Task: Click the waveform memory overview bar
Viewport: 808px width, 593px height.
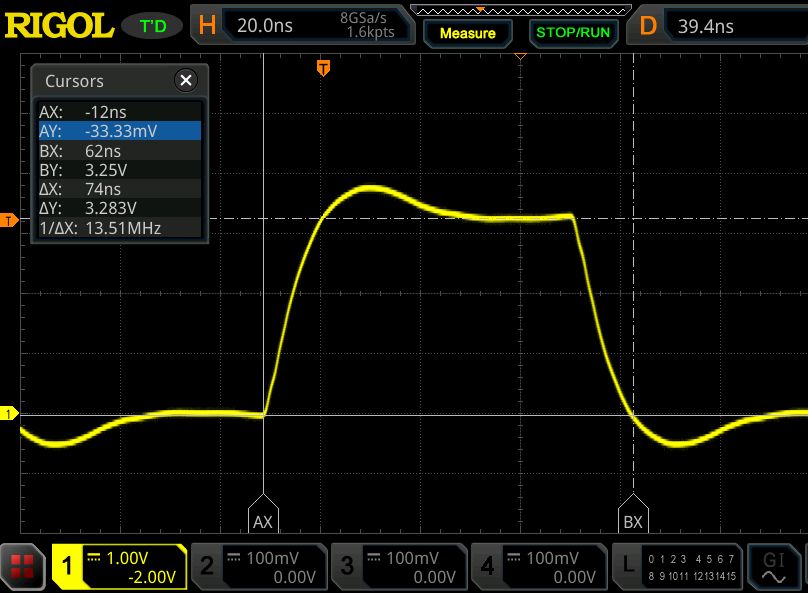Action: [x=520, y=10]
